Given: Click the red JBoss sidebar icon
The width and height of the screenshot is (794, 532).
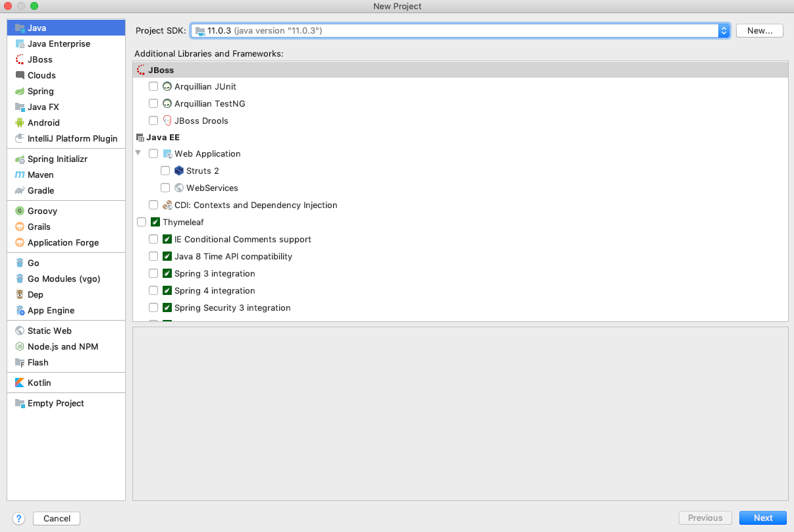Looking at the screenshot, I should click(20, 59).
